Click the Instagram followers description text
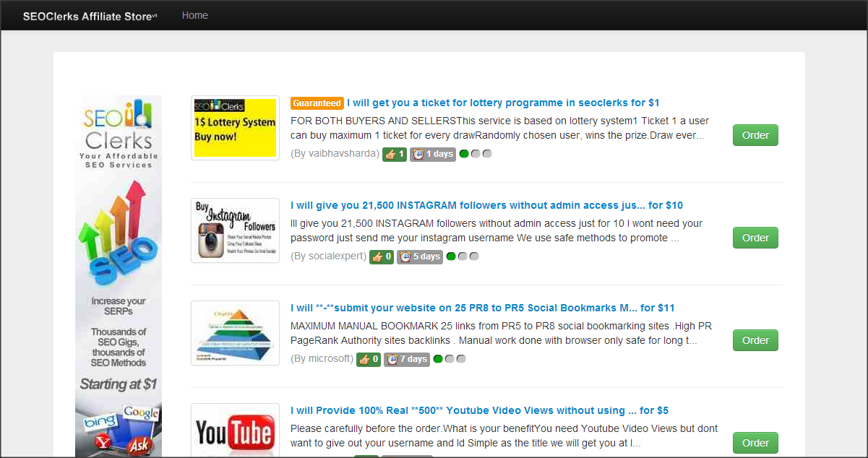 click(497, 230)
